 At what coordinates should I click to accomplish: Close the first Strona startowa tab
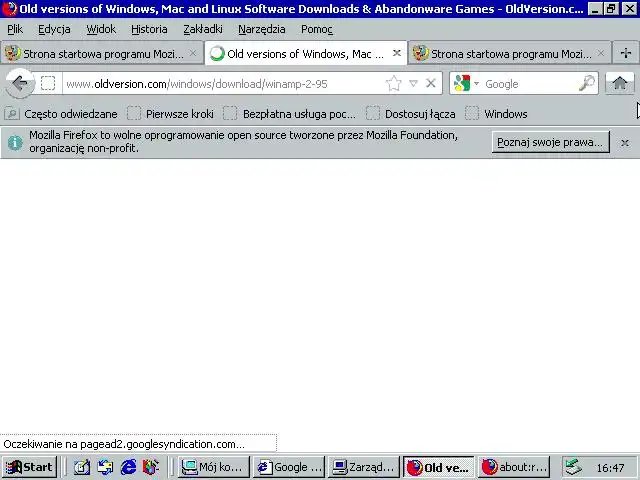tap(193, 53)
